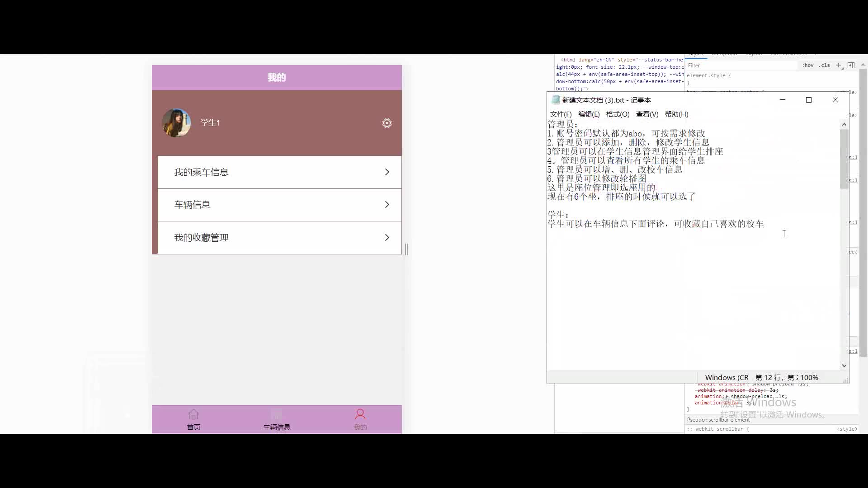Viewport: 868px width, 488px height.
Task: Click Notepad document icon in title bar
Action: coord(556,100)
